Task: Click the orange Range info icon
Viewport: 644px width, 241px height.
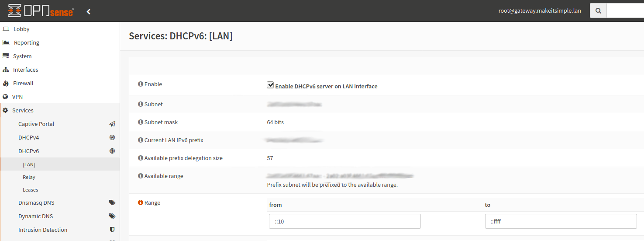Action: click(141, 203)
